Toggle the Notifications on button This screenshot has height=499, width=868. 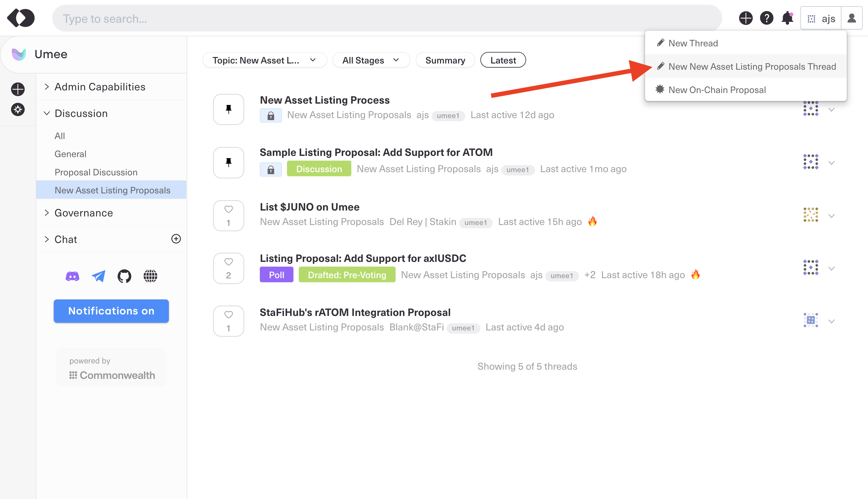click(111, 311)
